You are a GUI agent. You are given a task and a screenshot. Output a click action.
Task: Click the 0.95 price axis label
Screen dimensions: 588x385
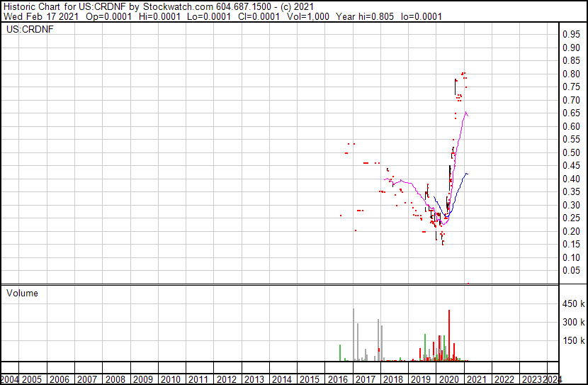[x=571, y=34]
